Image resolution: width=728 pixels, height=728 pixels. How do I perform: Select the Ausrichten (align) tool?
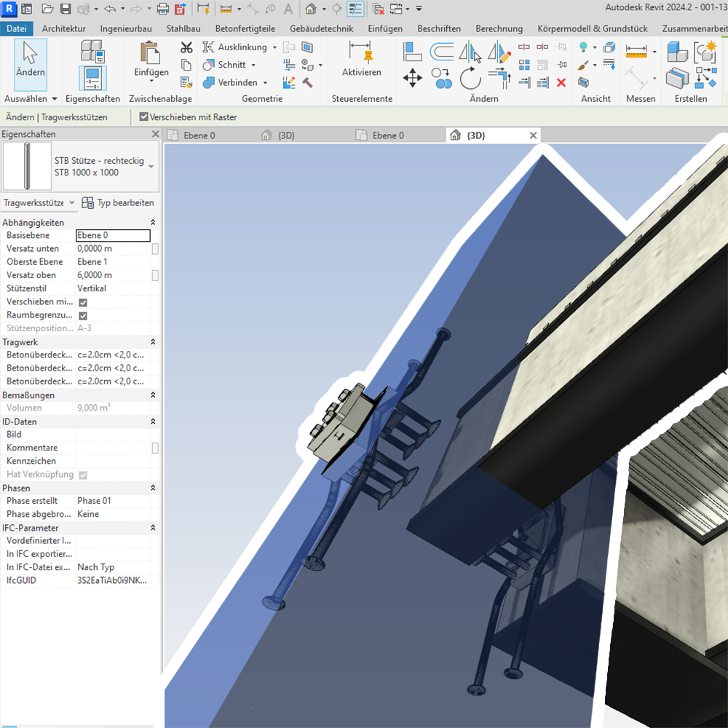pos(412,51)
